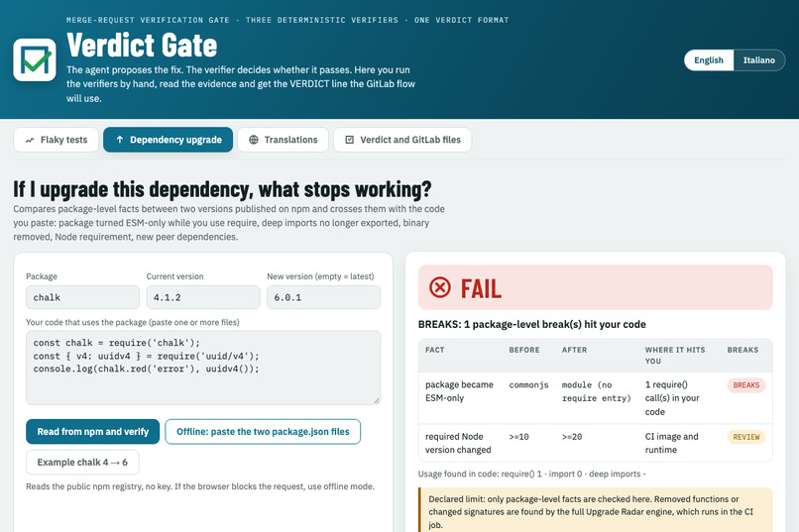Click the 'commonjs' before value

529,384
